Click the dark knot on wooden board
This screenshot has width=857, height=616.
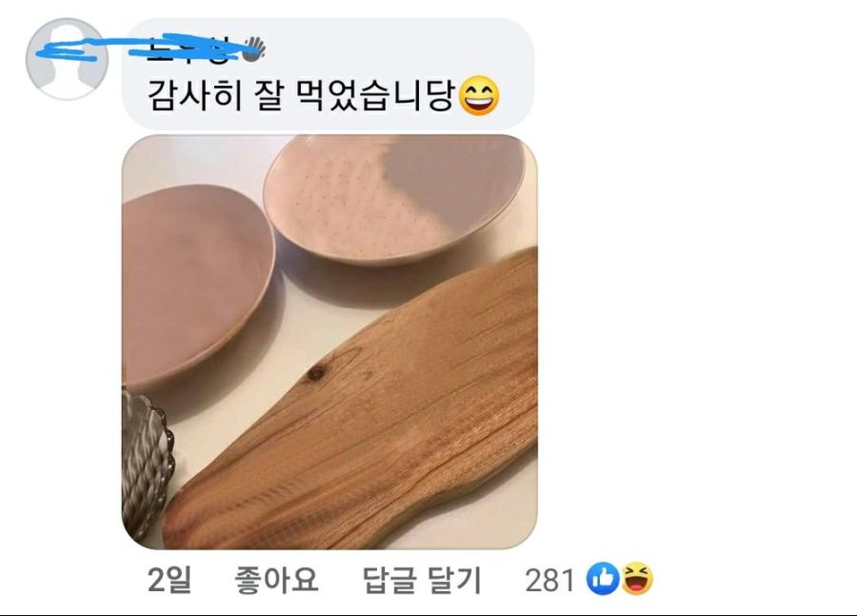315,374
